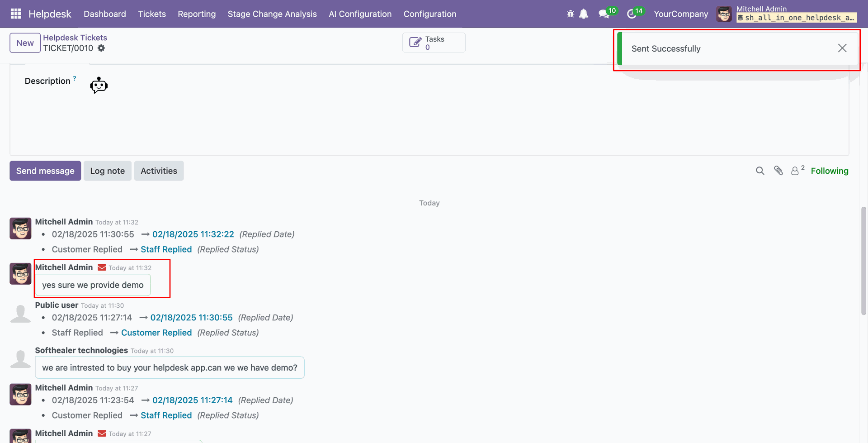The height and width of the screenshot is (443, 868).
Task: Open the Tasks smart button
Action: pyautogui.click(x=434, y=43)
